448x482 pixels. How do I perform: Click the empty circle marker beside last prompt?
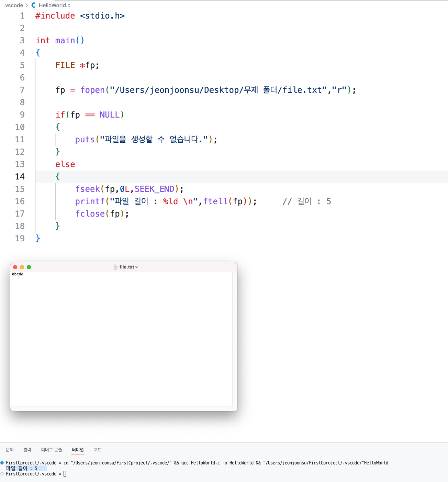coord(2,474)
